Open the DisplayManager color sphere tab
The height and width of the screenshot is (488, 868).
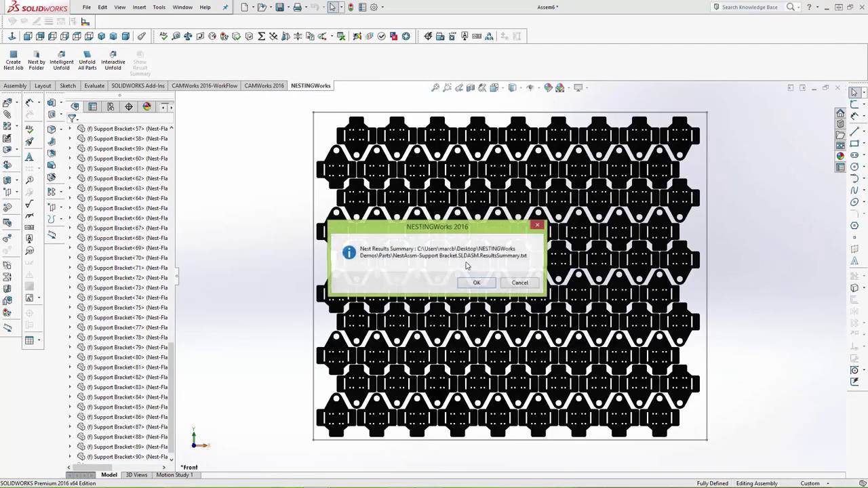click(x=146, y=106)
